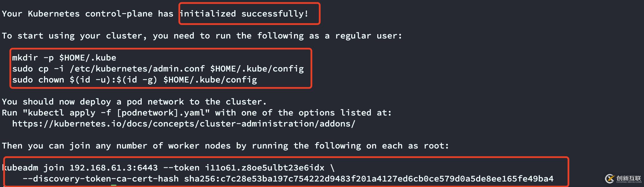Click the IP address 192.168.61.3:6443
The height and width of the screenshot is (187, 644).
click(x=114, y=168)
